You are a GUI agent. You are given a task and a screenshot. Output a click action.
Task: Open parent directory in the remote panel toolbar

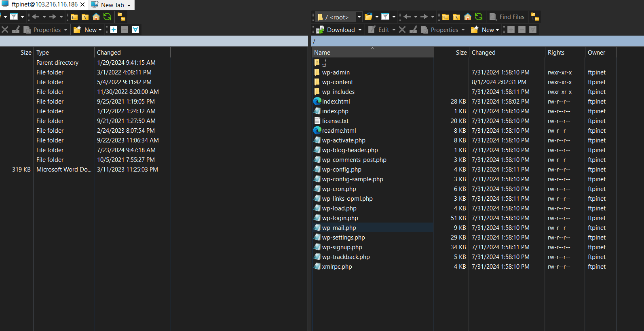click(446, 17)
